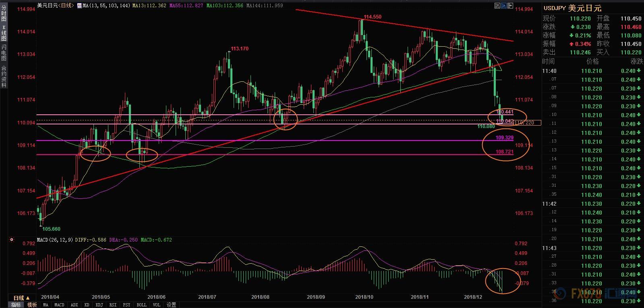The image size is (644, 308).
Task: Click the highlighted play-style chart icon
Action: click(x=504, y=6)
